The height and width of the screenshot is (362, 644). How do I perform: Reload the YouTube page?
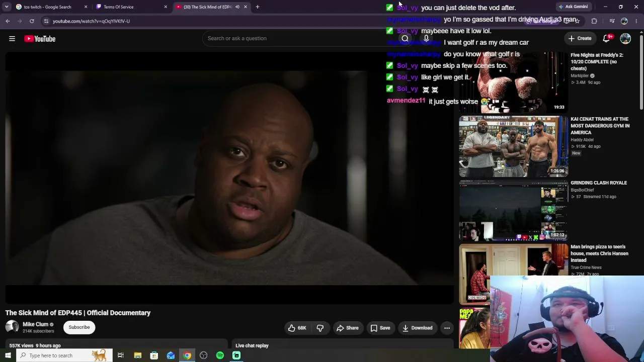[32, 21]
